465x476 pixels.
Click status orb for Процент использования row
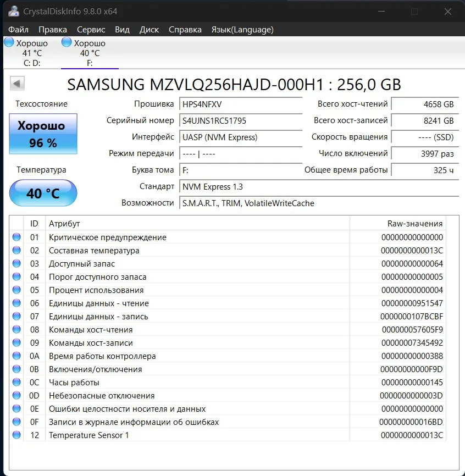coord(16,290)
